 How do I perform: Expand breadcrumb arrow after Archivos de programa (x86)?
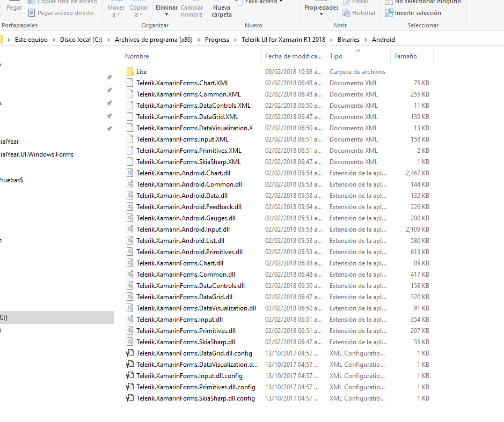pos(199,40)
